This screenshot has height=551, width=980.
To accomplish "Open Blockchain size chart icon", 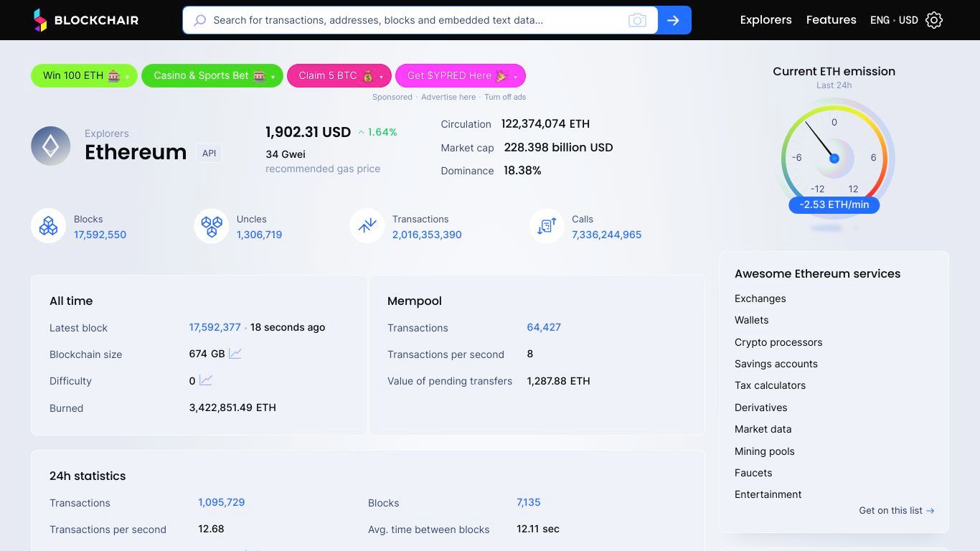I will (x=235, y=354).
